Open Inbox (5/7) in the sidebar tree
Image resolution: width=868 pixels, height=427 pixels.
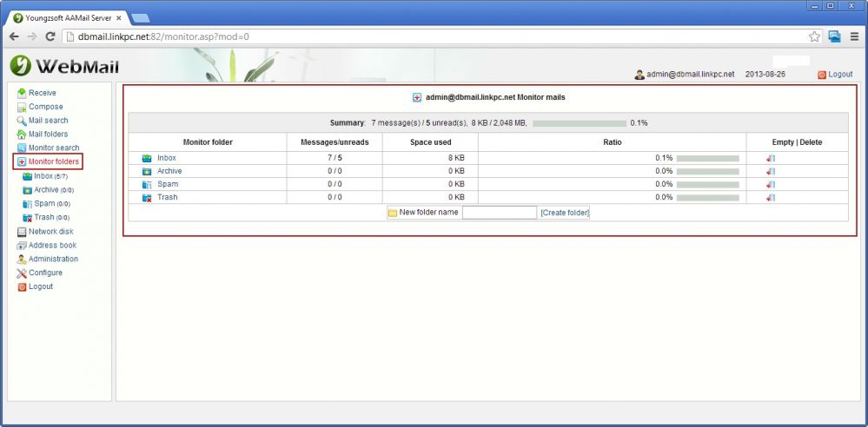click(x=51, y=176)
